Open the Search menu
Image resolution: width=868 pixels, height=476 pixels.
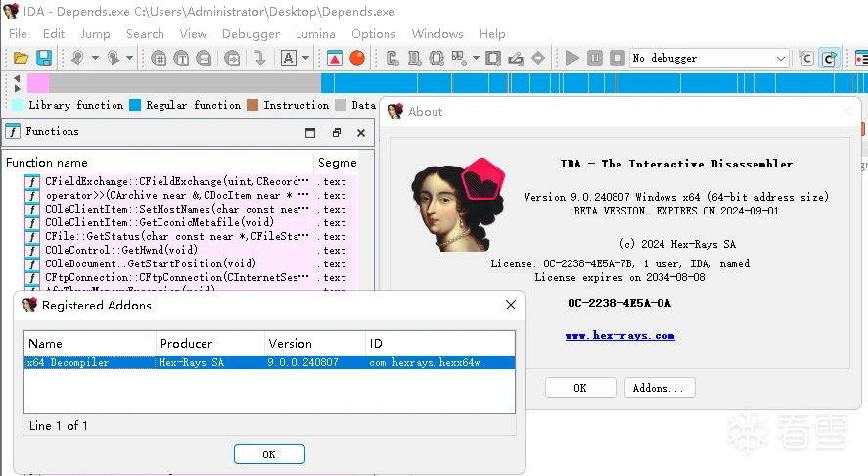145,34
